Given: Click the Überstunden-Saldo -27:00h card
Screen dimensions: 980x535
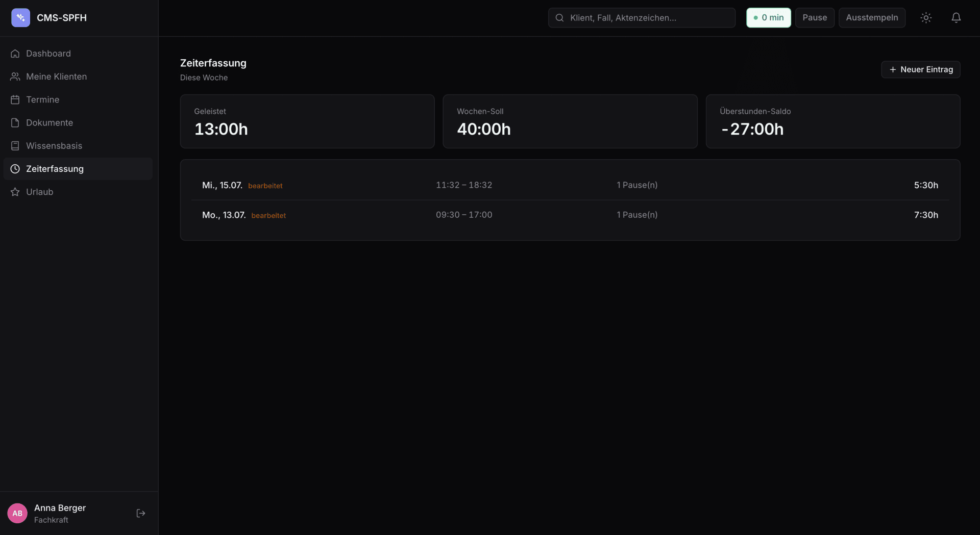Looking at the screenshot, I should pyautogui.click(x=833, y=121).
